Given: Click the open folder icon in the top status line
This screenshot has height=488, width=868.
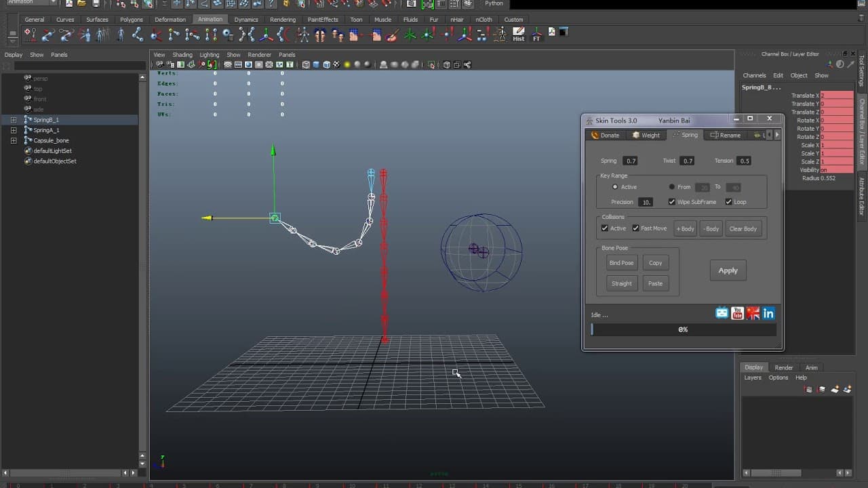Looking at the screenshot, I should pyautogui.click(x=81, y=3).
